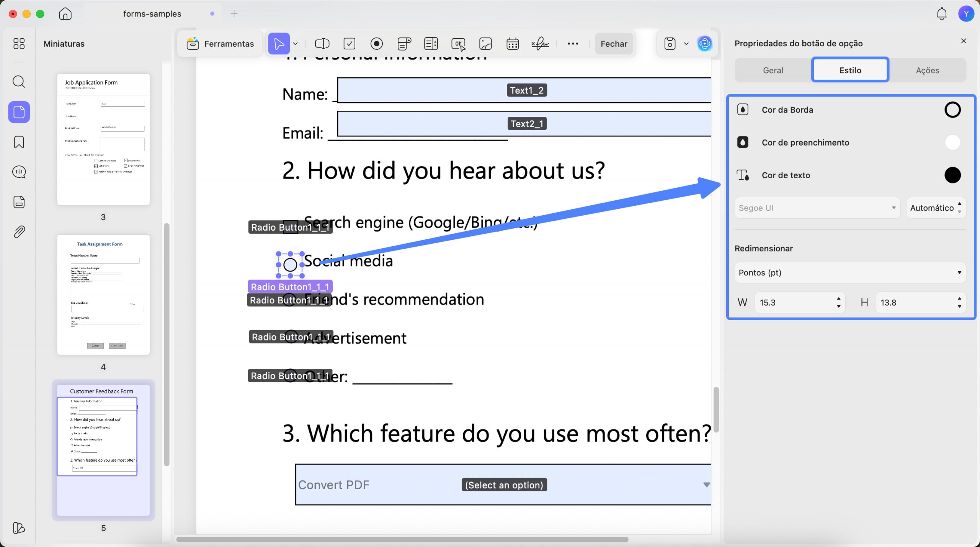
Task: Increase the H height stepper value
Action: [x=959, y=298]
